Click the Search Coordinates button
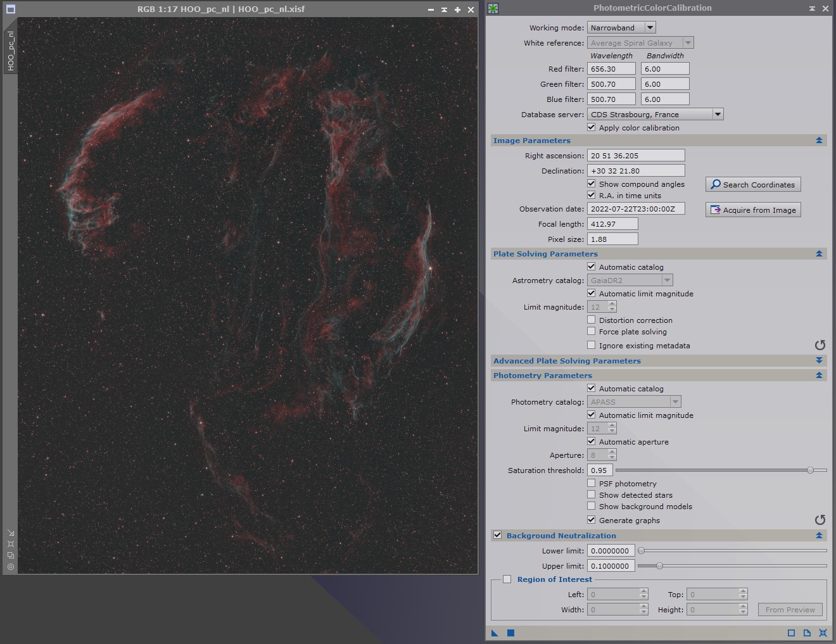 753,184
